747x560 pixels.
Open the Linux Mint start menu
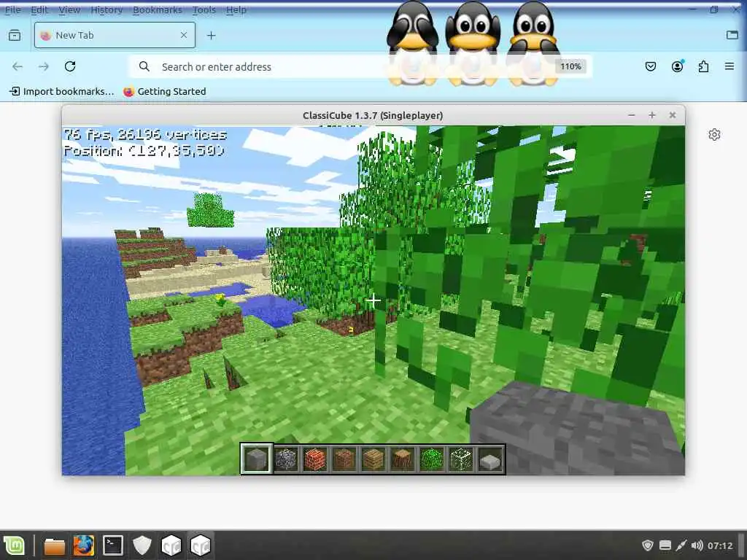point(15,545)
